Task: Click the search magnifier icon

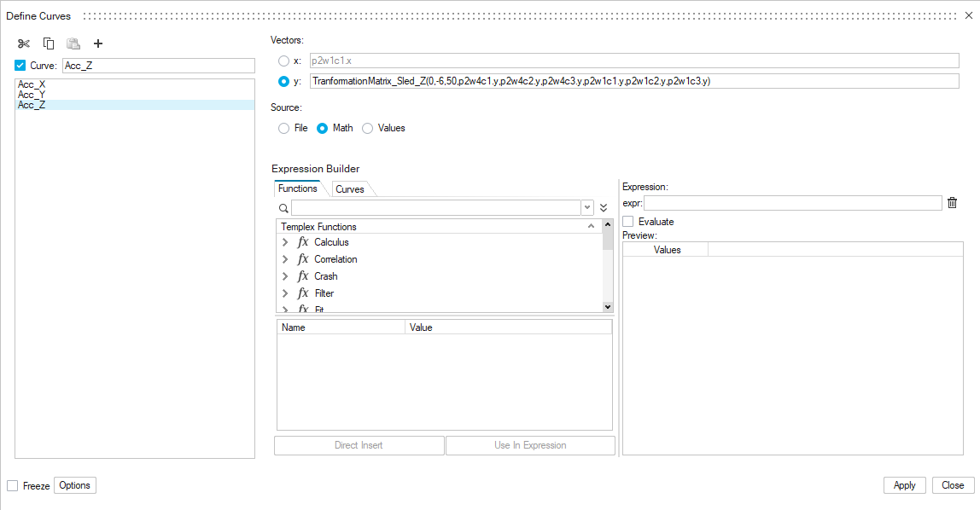Action: pyautogui.click(x=283, y=208)
